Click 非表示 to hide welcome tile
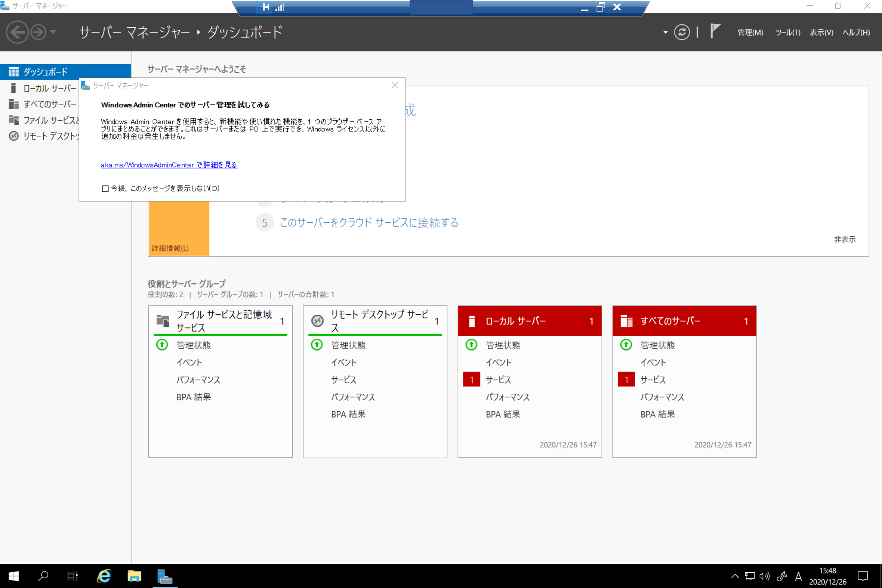This screenshot has height=588, width=882. coord(845,239)
